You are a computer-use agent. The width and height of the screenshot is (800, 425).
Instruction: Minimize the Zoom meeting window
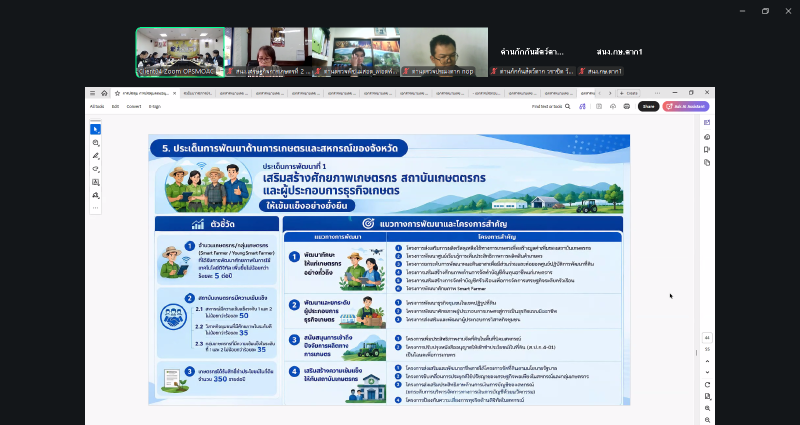coord(742,11)
